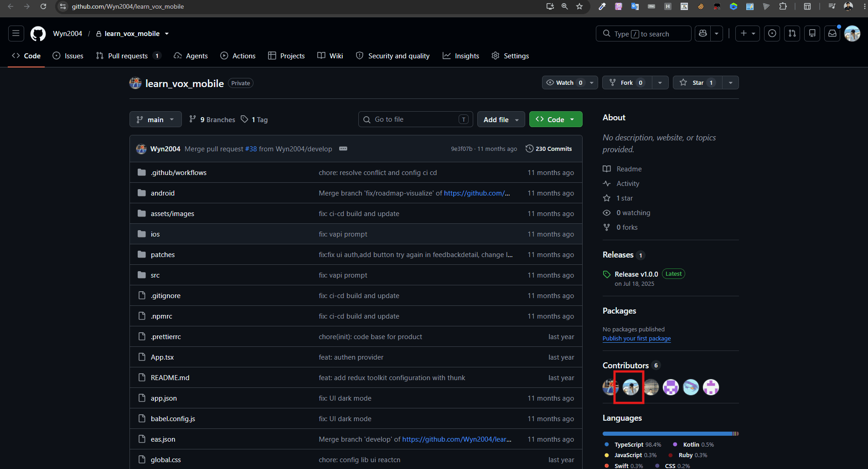Open the Settings tab
The width and height of the screenshot is (868, 469).
tap(510, 56)
